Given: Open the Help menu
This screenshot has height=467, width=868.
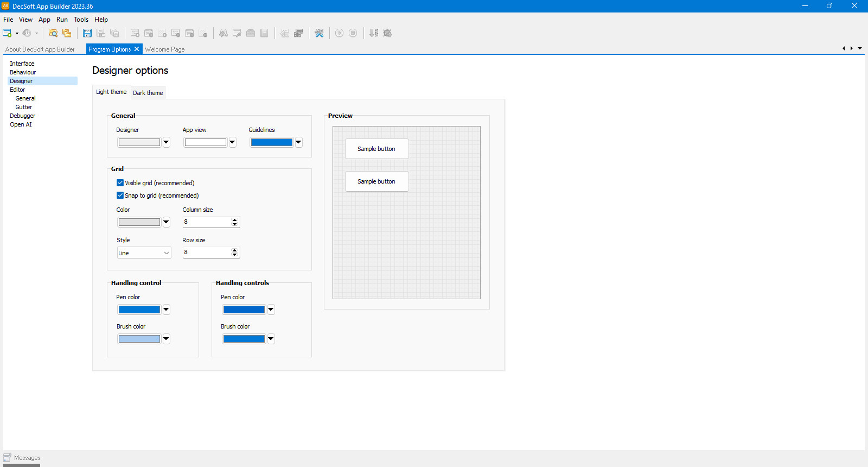Looking at the screenshot, I should tap(101, 20).
